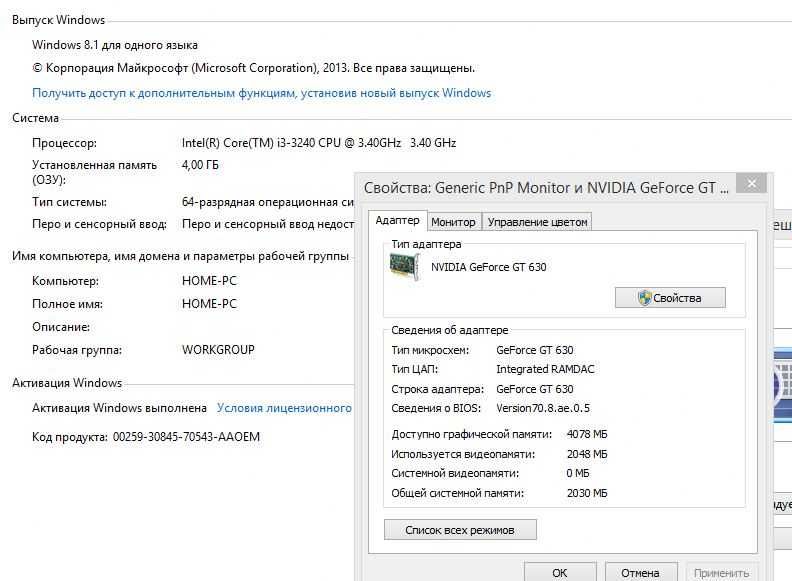The image size is (792, 581).
Task: Click the WORKGROUP workgroup value
Action: [218, 350]
